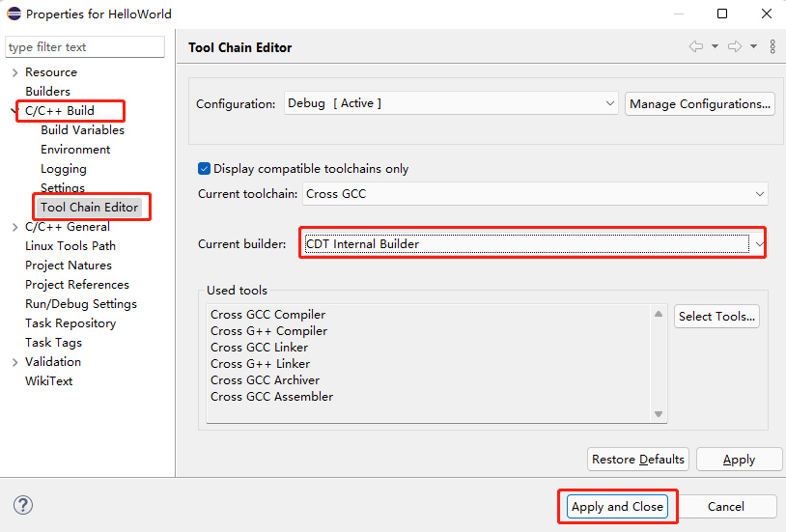Expand the Validation tree node
This screenshot has width=786, height=532.
click(14, 362)
